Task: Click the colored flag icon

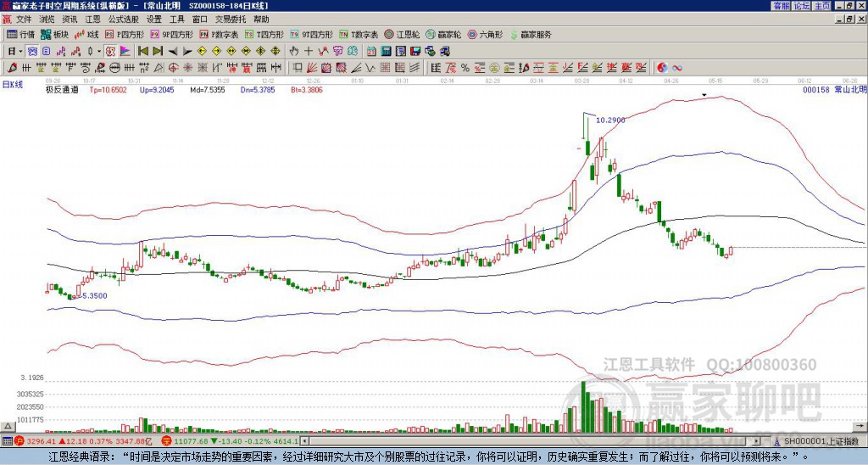Action: coord(125,51)
